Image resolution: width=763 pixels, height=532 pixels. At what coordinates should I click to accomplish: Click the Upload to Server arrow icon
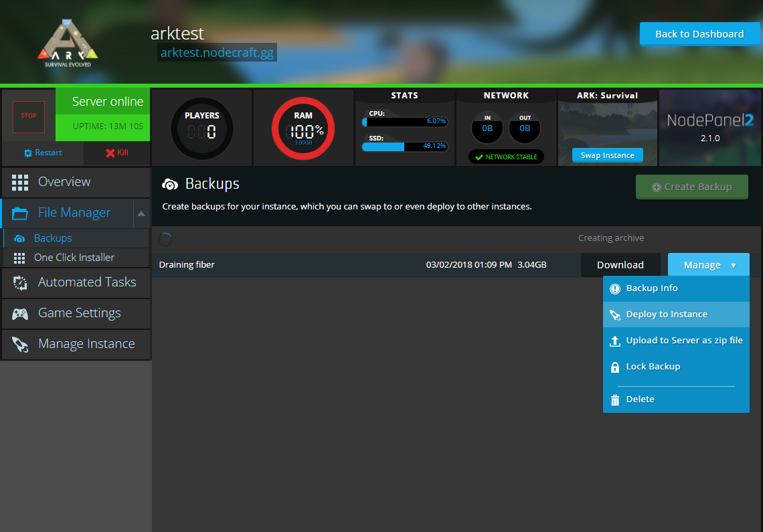615,341
